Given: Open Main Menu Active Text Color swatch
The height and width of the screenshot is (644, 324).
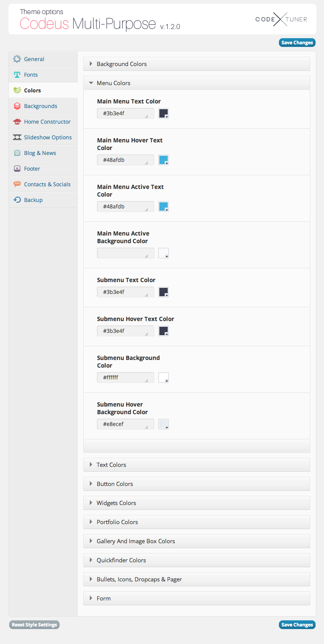Looking at the screenshot, I should point(164,207).
